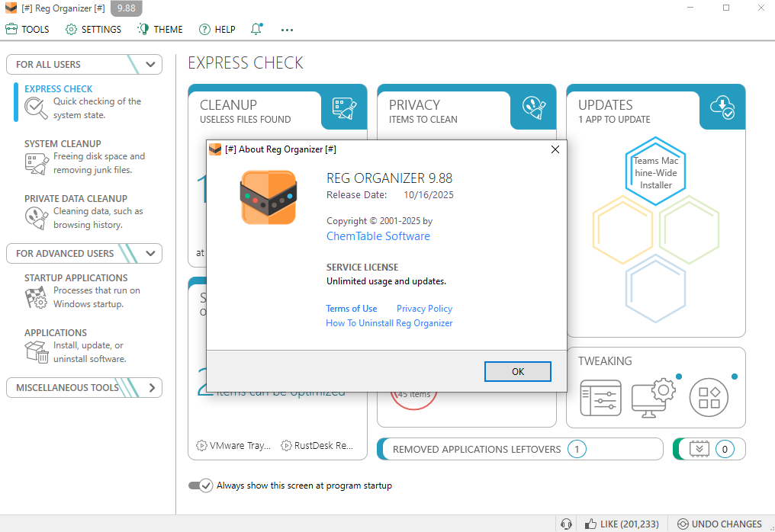Click the Reg Organizer title bar app icon
This screenshot has height=532, width=775.
click(11, 8)
